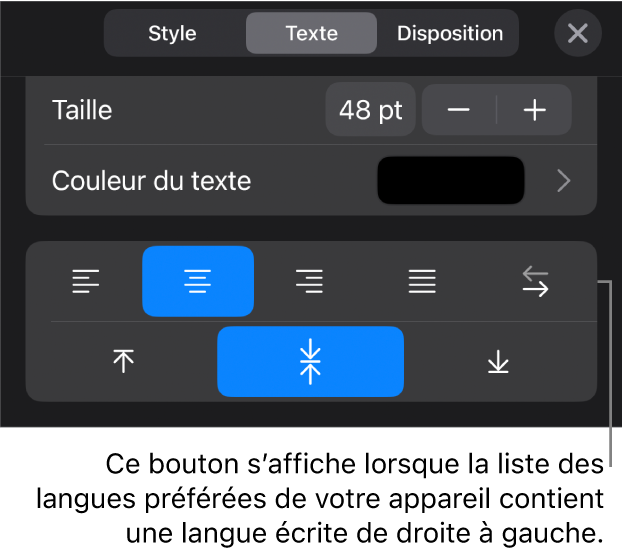Screen dimensions: 622x559
Task: Switch to the Disposition tab
Action: pyautogui.click(x=450, y=33)
